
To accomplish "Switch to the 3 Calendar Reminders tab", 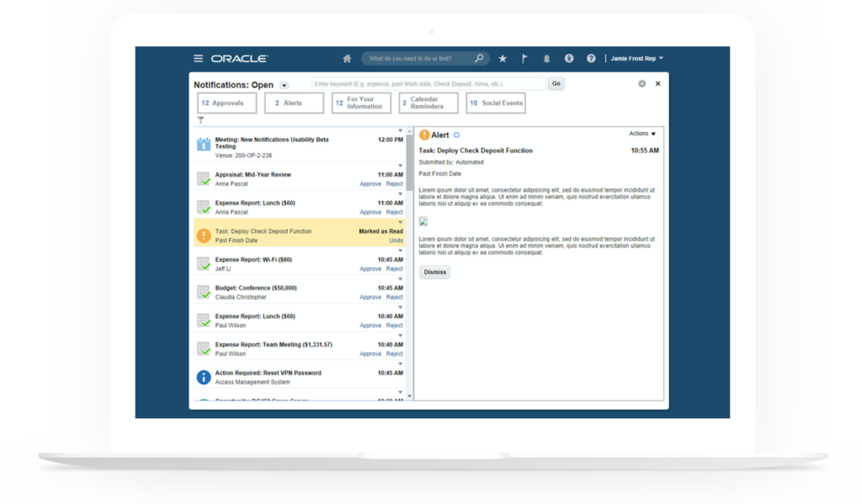I will 428,103.
